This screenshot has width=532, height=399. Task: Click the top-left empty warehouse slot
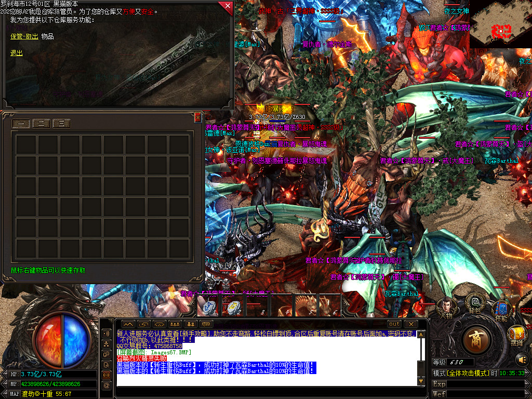pos(26,144)
